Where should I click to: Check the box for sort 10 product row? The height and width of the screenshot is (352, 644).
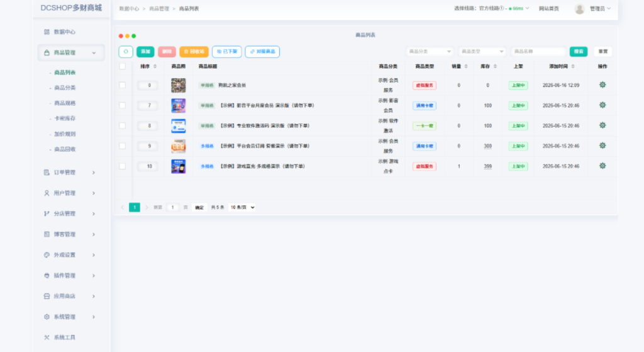[123, 166]
